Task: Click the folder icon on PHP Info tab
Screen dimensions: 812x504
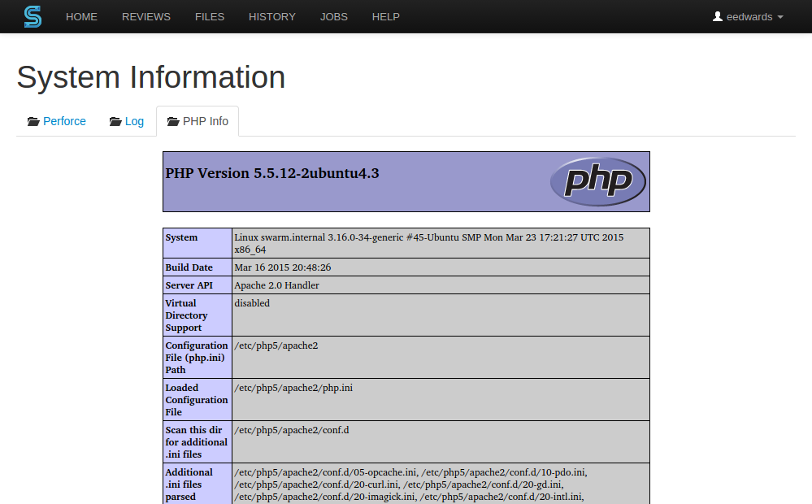Action: point(173,121)
